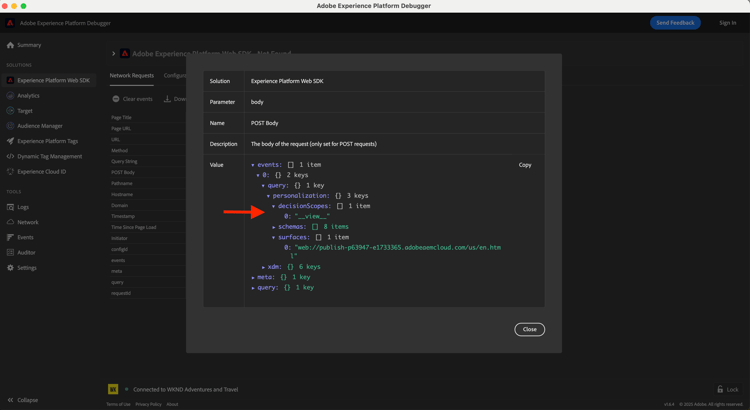Click the surfaces URL string value
Image resolution: width=750 pixels, height=410 pixels.
coord(397,252)
